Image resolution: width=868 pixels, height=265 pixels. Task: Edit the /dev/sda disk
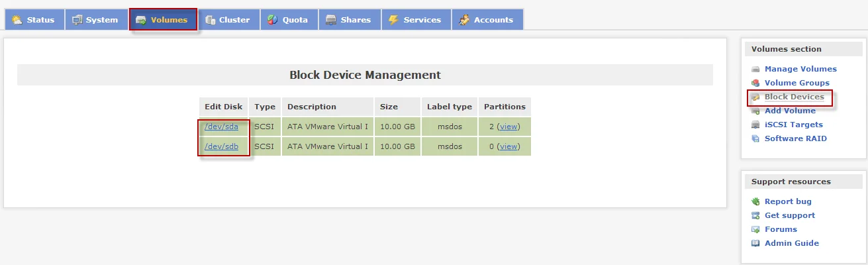[221, 127]
